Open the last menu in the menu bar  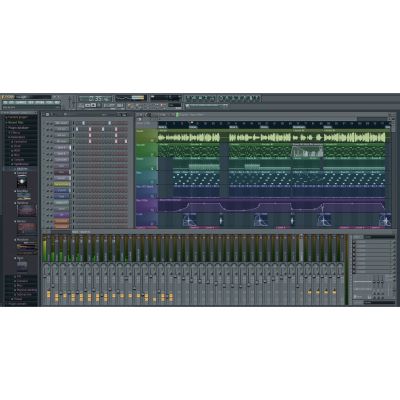point(57,103)
